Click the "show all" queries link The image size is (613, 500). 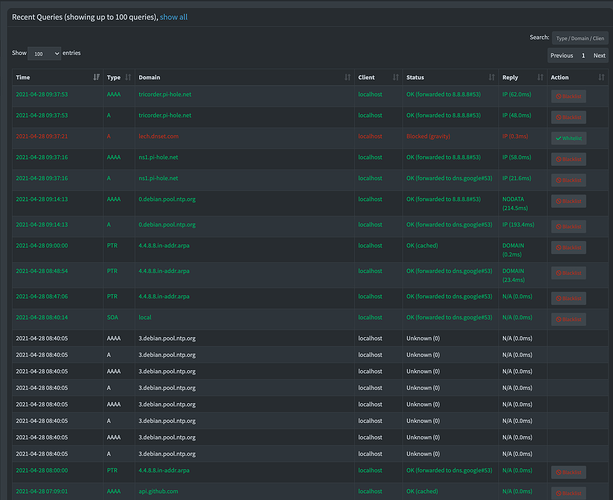[173, 17]
